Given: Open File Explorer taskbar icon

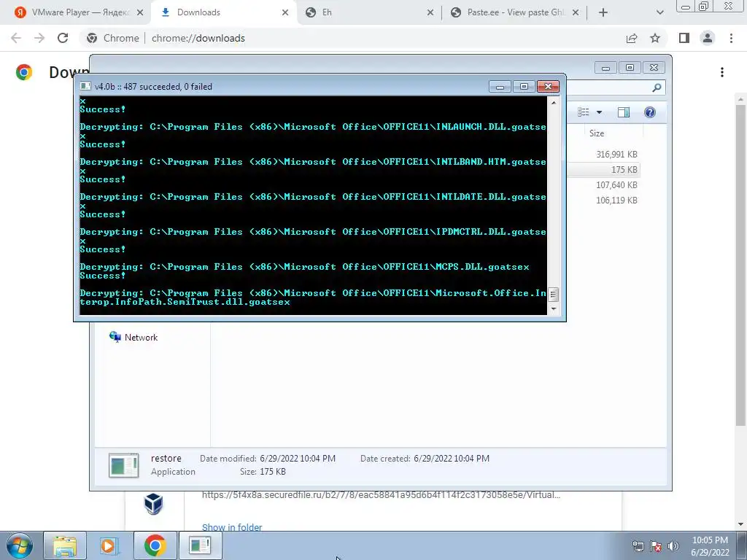Looking at the screenshot, I should click(x=65, y=545).
